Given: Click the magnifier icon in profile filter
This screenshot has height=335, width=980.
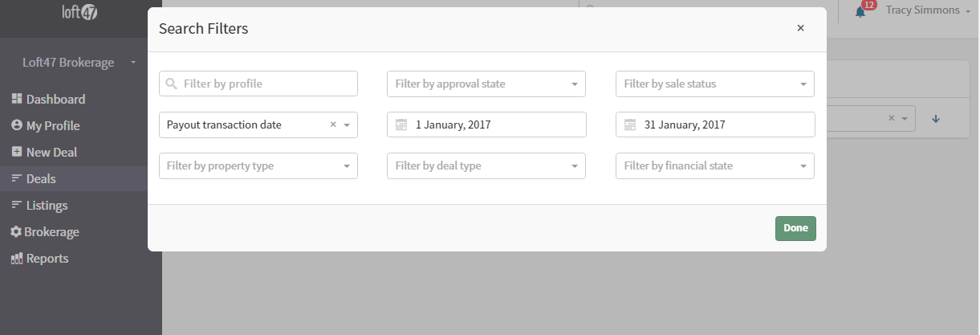Looking at the screenshot, I should tap(172, 84).
